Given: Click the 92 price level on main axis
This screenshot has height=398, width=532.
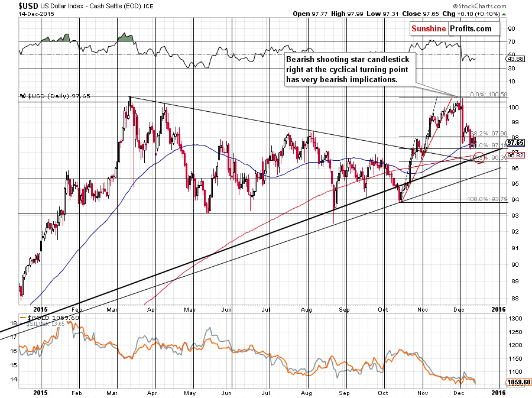Looking at the screenshot, I should pos(515,232).
